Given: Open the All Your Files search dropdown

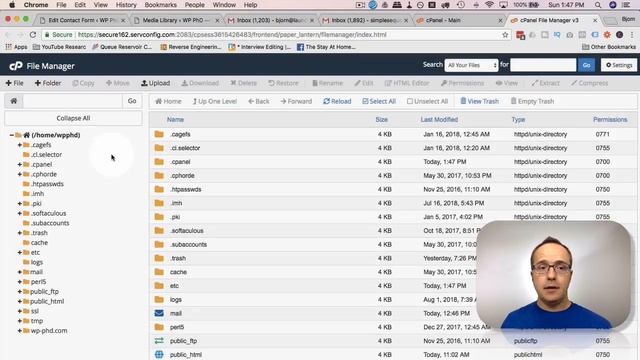Looking at the screenshot, I should (x=471, y=65).
